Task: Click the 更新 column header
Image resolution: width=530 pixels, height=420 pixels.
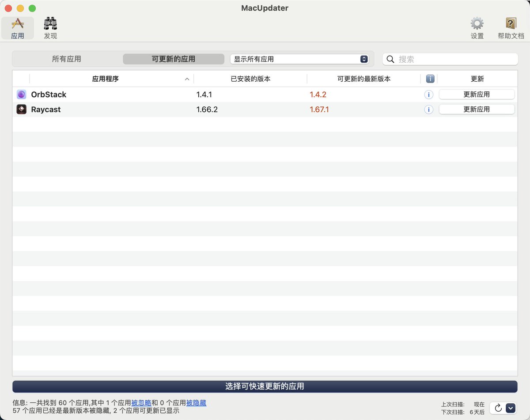Action: [x=477, y=79]
